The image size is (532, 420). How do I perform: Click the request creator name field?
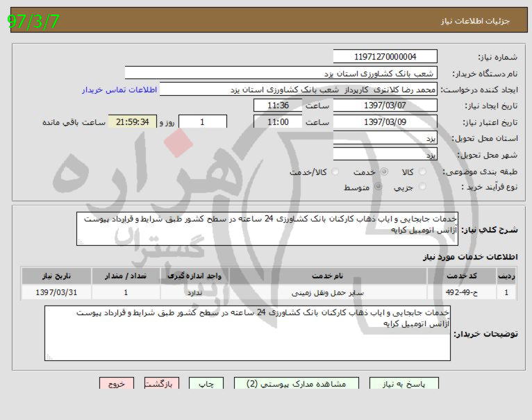tap(298, 90)
